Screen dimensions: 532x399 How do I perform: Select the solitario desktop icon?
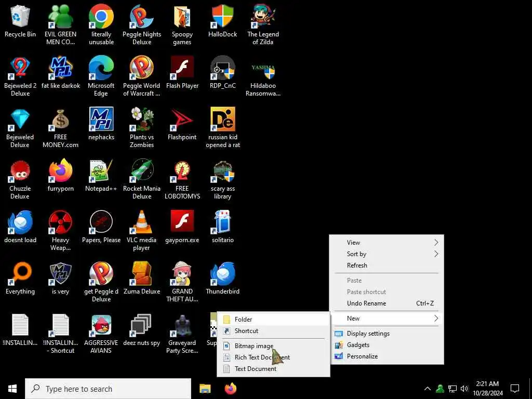click(x=222, y=228)
